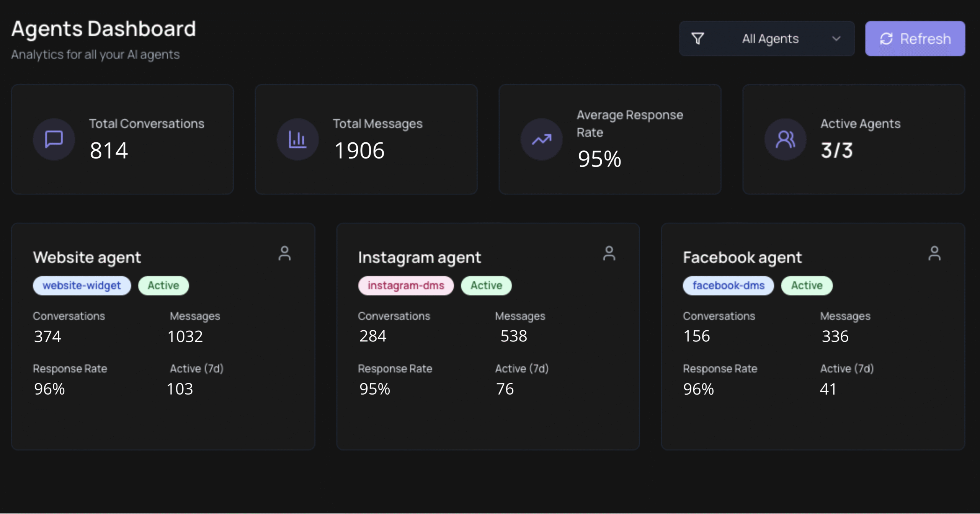Click the Total Conversations chat bubble icon
The height and width of the screenshot is (514, 980).
54,139
